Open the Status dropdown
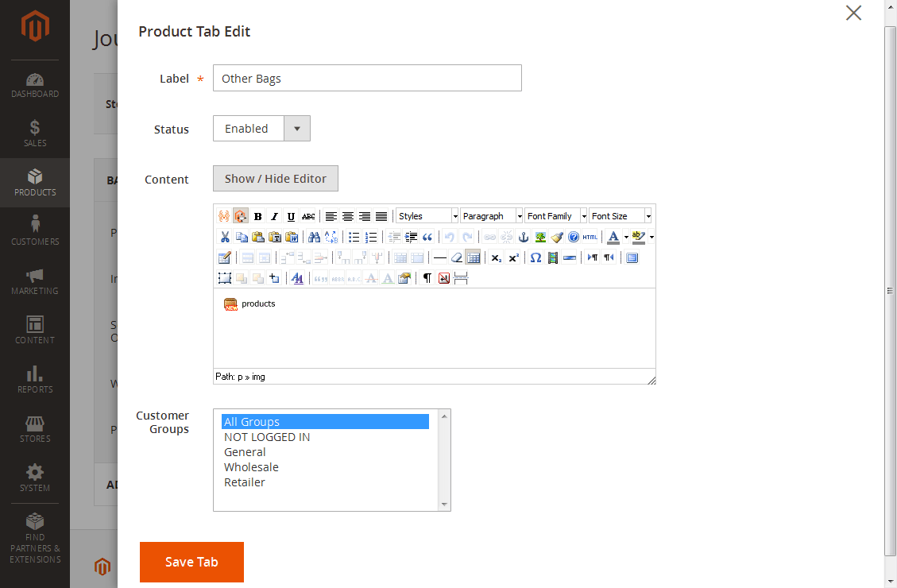 298,128
